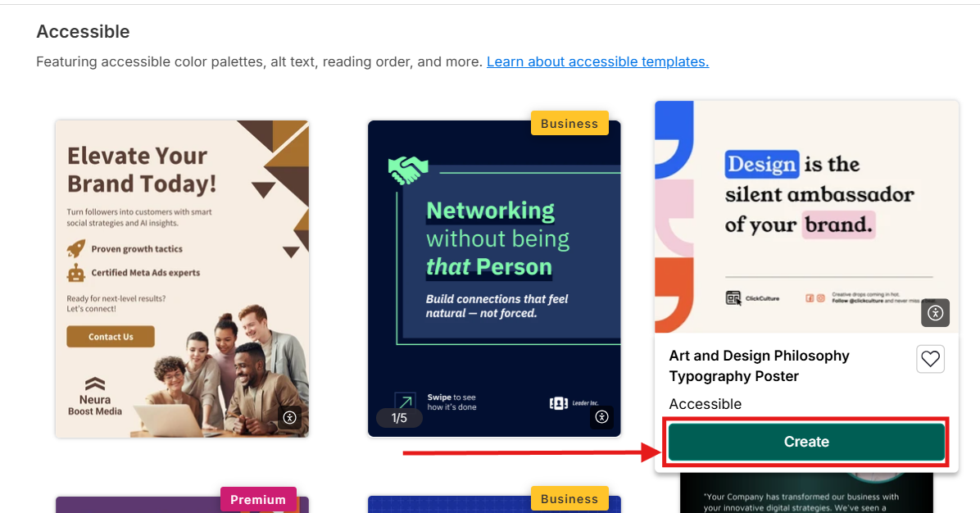Click the Contact Us button in Elevate template
This screenshot has height=513, width=980.
click(x=111, y=337)
